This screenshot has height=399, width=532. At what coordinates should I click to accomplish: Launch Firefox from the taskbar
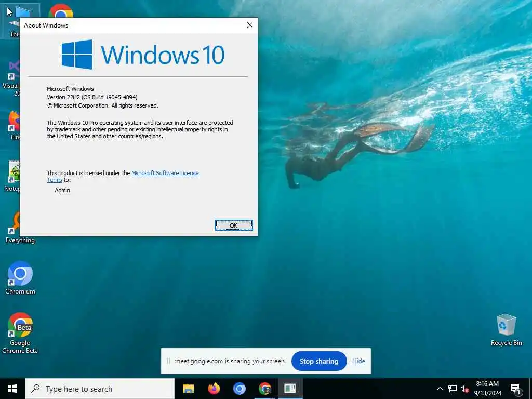pyautogui.click(x=214, y=389)
